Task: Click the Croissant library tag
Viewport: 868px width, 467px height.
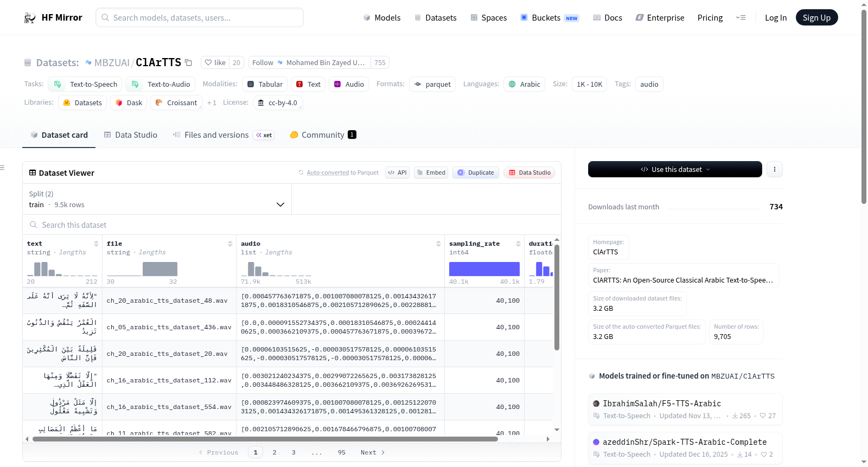Action: [176, 103]
